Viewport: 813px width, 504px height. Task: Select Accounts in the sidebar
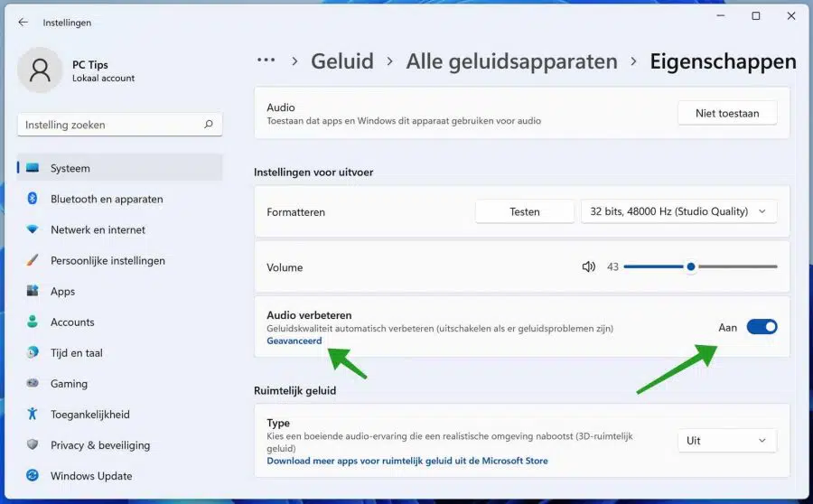click(120, 322)
